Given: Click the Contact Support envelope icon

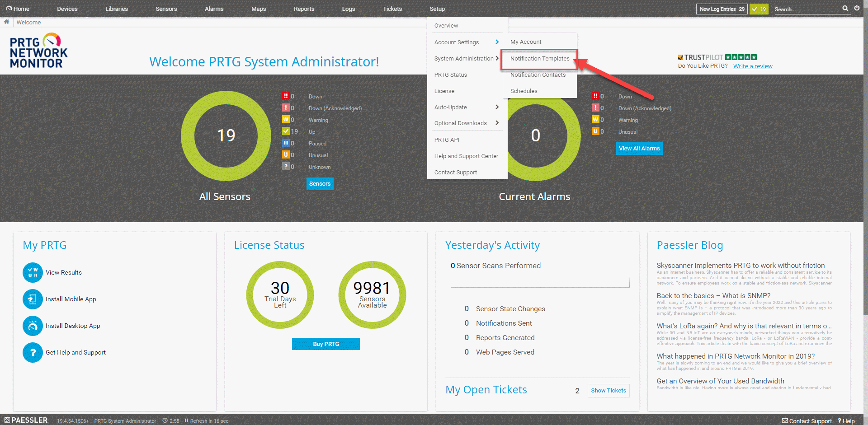Looking at the screenshot, I should click(785, 420).
